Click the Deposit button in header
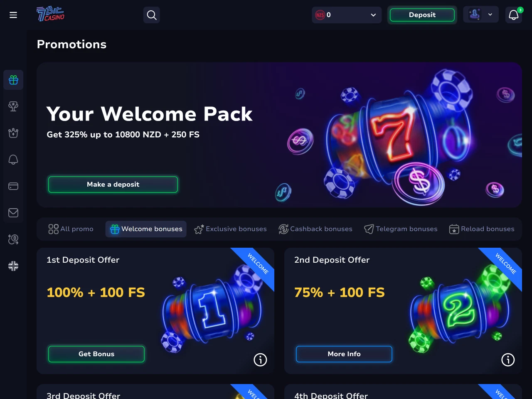532x399 pixels. pos(422,15)
